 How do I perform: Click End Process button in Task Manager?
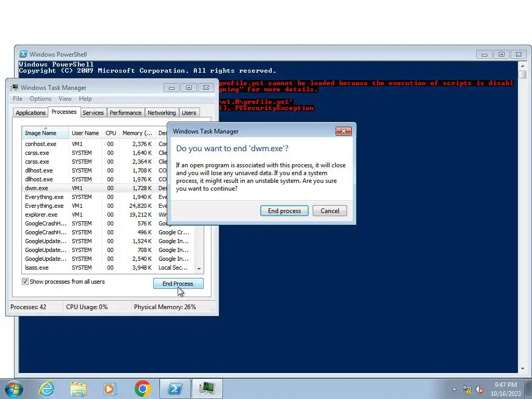tap(178, 283)
